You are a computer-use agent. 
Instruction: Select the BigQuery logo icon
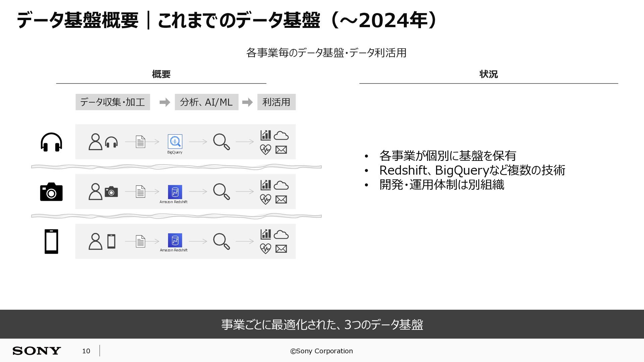175,141
